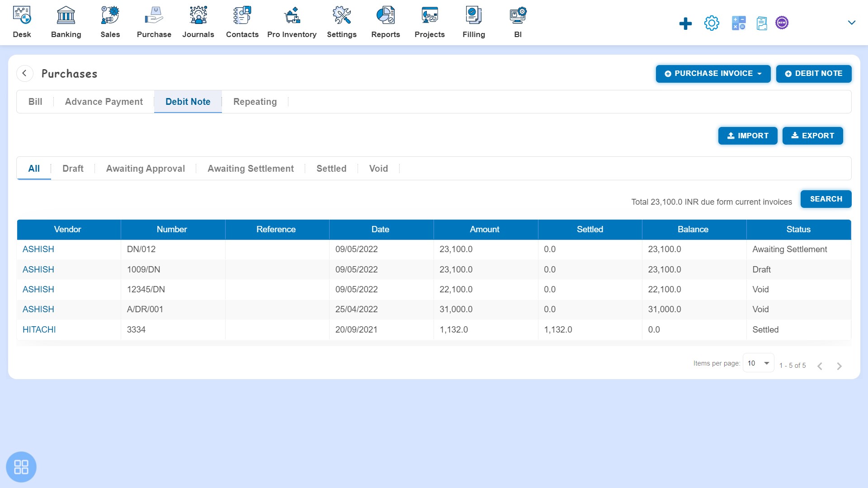
Task: Click the Awaiting Settlement filter toggle
Action: click(x=250, y=169)
